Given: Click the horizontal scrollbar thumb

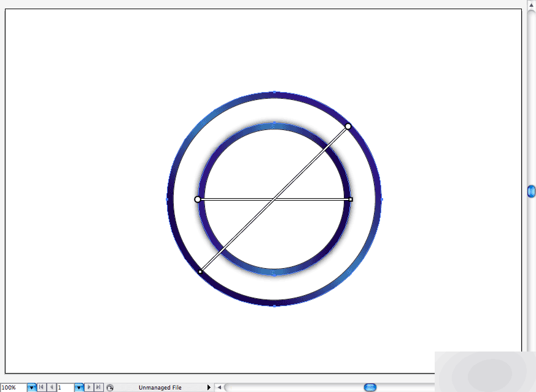Looking at the screenshot, I should 370,387.
